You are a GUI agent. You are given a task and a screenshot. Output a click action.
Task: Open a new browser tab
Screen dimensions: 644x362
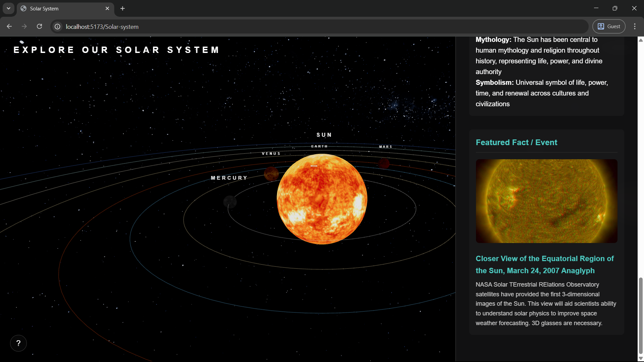[x=122, y=8]
